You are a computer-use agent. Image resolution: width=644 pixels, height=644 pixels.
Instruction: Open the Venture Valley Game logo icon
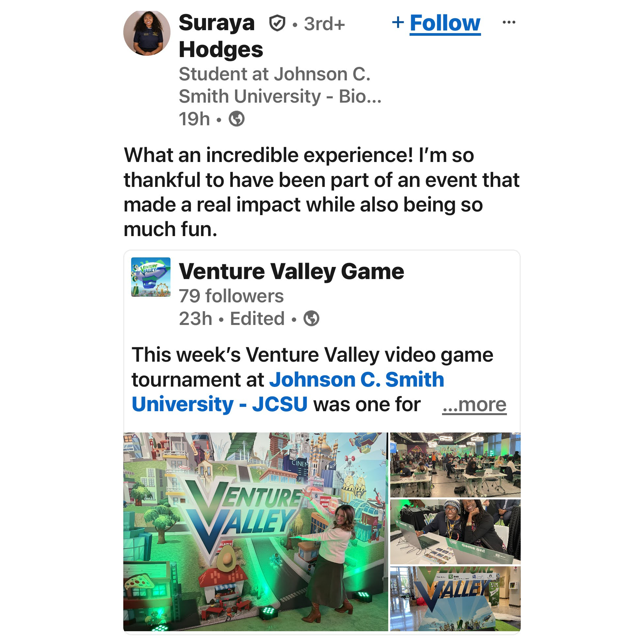click(151, 277)
